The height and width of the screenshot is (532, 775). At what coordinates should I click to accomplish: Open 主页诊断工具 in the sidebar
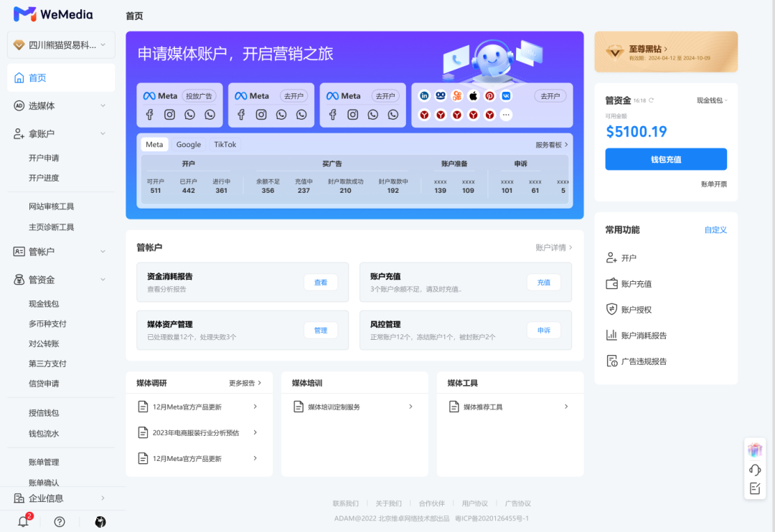click(x=52, y=227)
